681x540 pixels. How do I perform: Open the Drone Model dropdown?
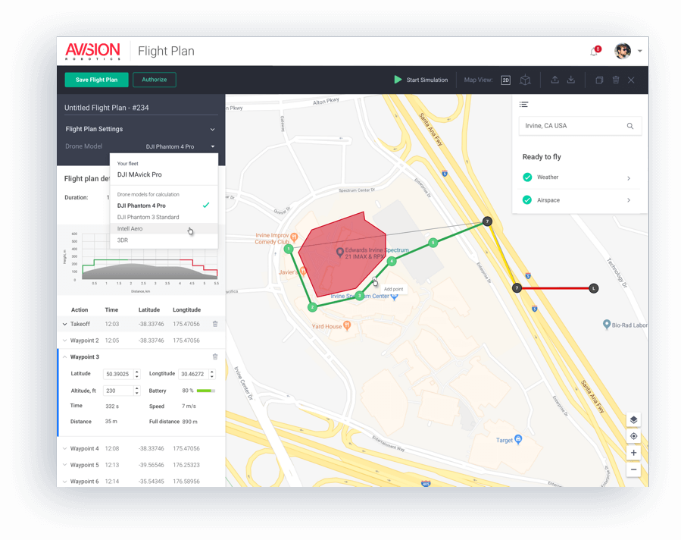click(180, 147)
